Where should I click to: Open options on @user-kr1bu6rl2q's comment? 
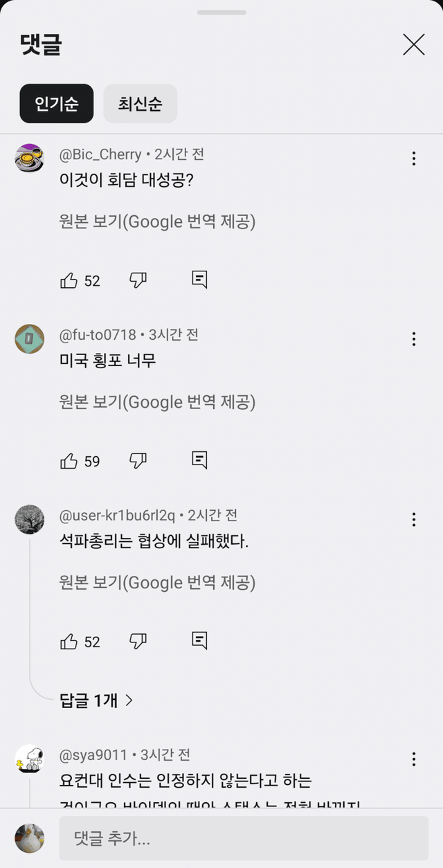(x=413, y=519)
